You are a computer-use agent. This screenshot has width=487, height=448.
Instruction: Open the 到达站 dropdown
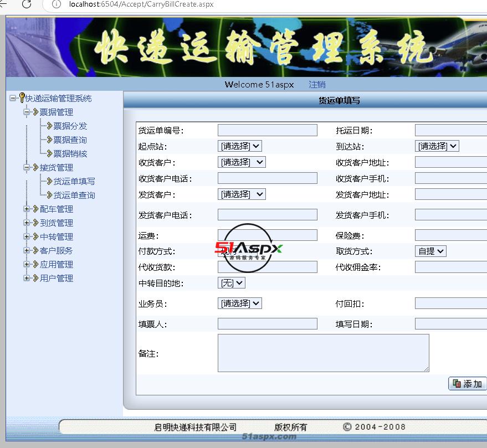437,146
